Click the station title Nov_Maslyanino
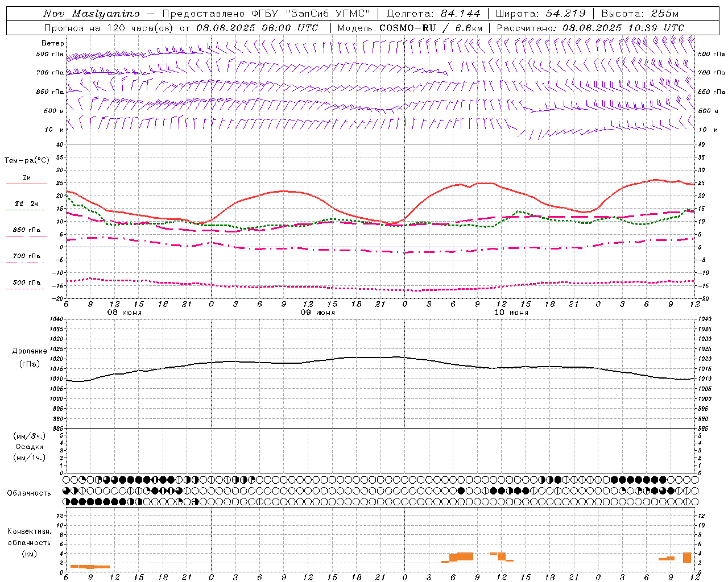 [x=92, y=14]
